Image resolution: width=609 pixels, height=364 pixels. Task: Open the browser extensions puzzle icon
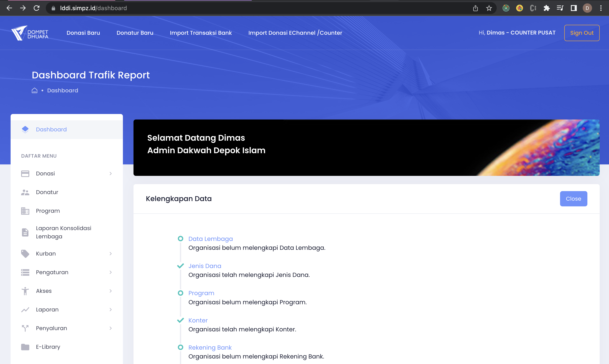(546, 8)
